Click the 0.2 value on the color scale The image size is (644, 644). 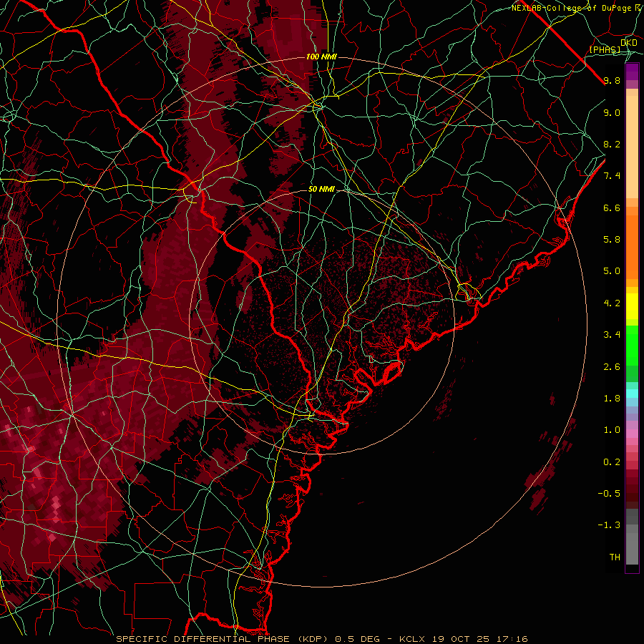pos(612,462)
